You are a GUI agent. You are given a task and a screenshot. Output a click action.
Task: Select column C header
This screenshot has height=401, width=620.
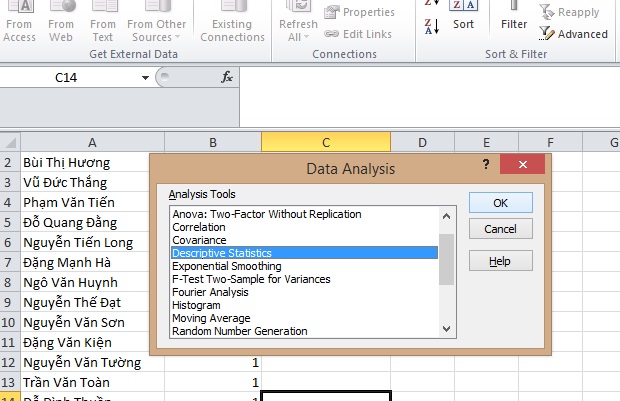[326, 142]
